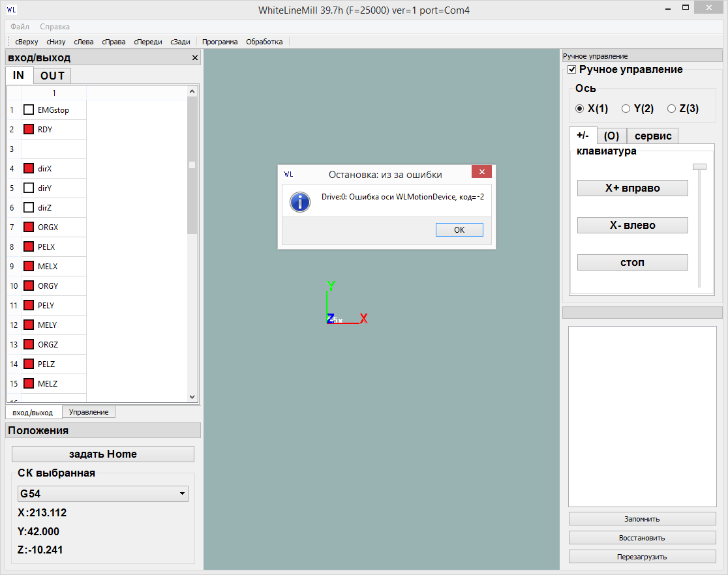Toggle the dirX input indicator
This screenshot has height=575, width=728.
29,168
